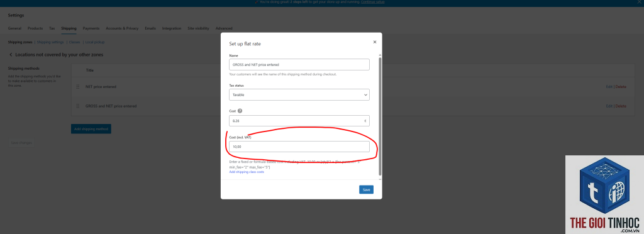The height and width of the screenshot is (234, 644).
Task: Open the Advanced settings tab
Action: point(224,28)
